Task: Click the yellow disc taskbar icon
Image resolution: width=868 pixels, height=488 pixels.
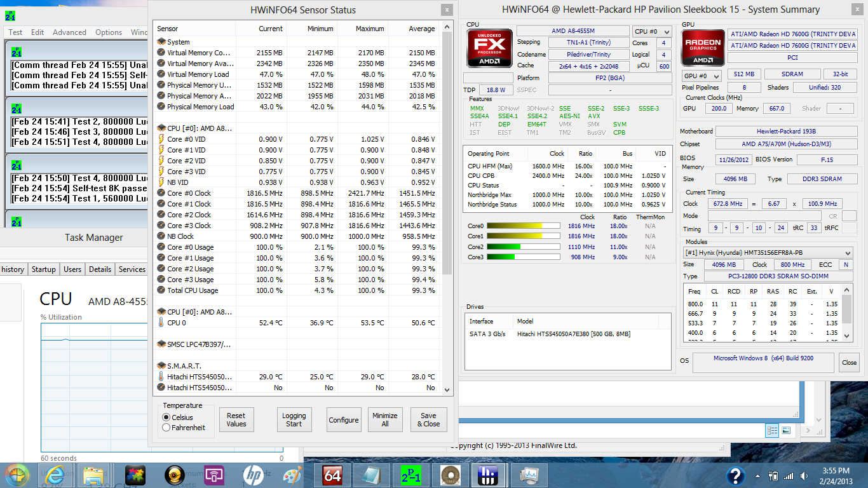Action: pyautogui.click(x=174, y=475)
